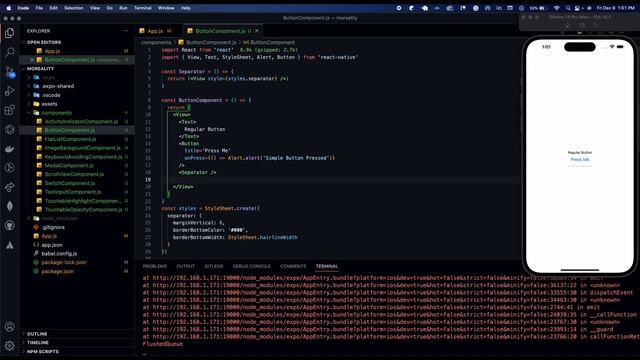This screenshot has height=360, width=640.
Task: Switch to the App.js editor tab
Action: (x=156, y=31)
